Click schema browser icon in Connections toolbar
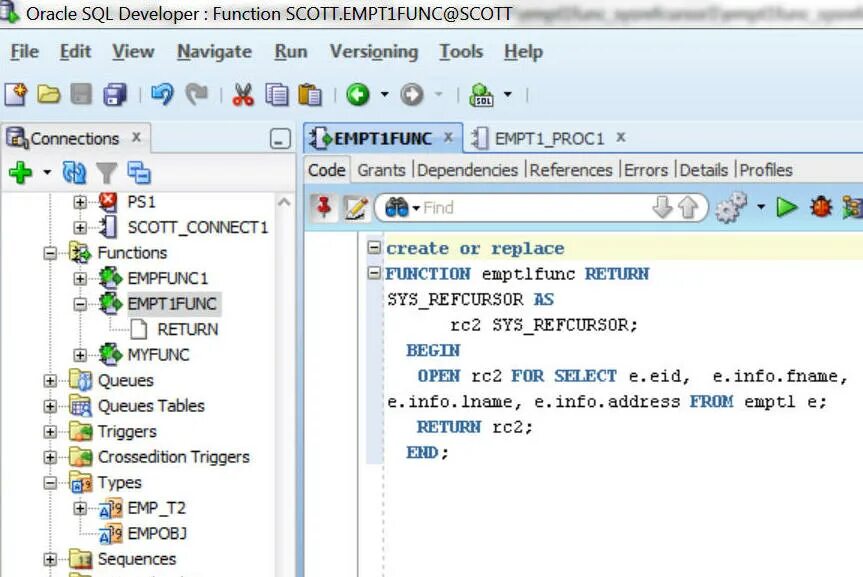The height and width of the screenshot is (577, 863). tap(139, 172)
